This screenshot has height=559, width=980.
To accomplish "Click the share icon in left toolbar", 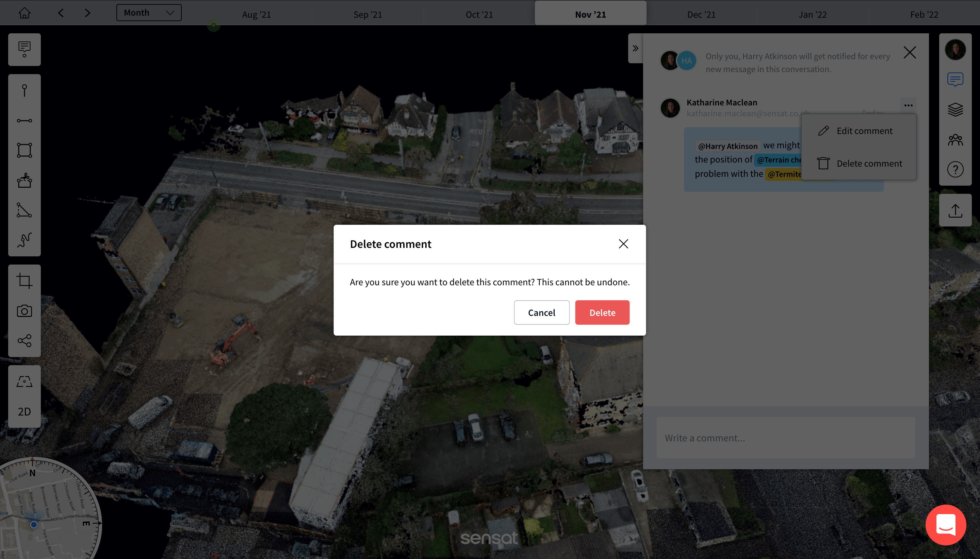I will pos(24,341).
